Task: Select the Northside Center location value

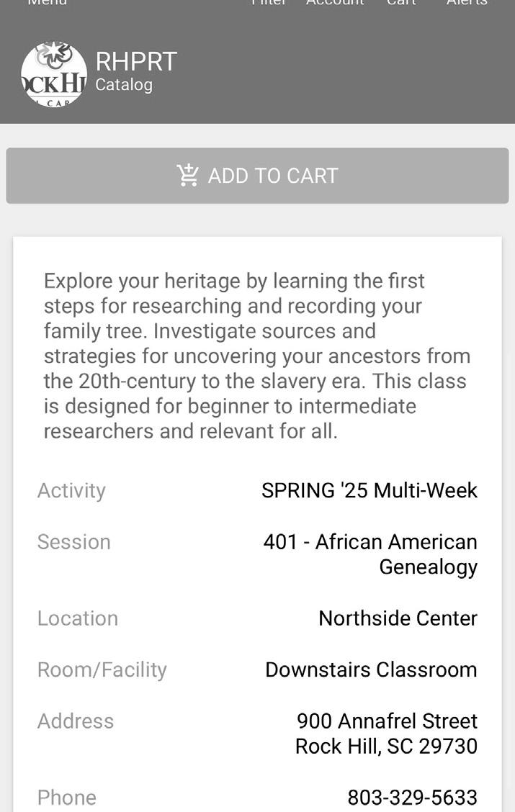Action: pos(398,618)
